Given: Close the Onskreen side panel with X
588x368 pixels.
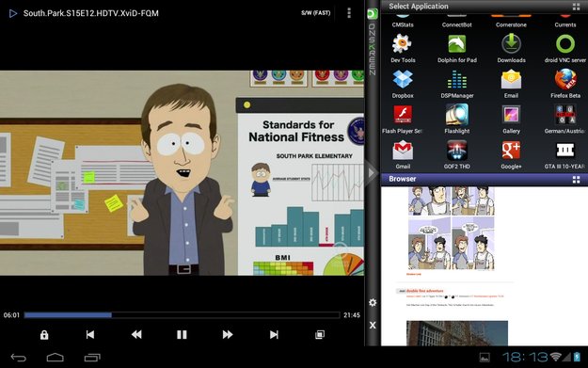Looking at the screenshot, I should click(x=373, y=326).
